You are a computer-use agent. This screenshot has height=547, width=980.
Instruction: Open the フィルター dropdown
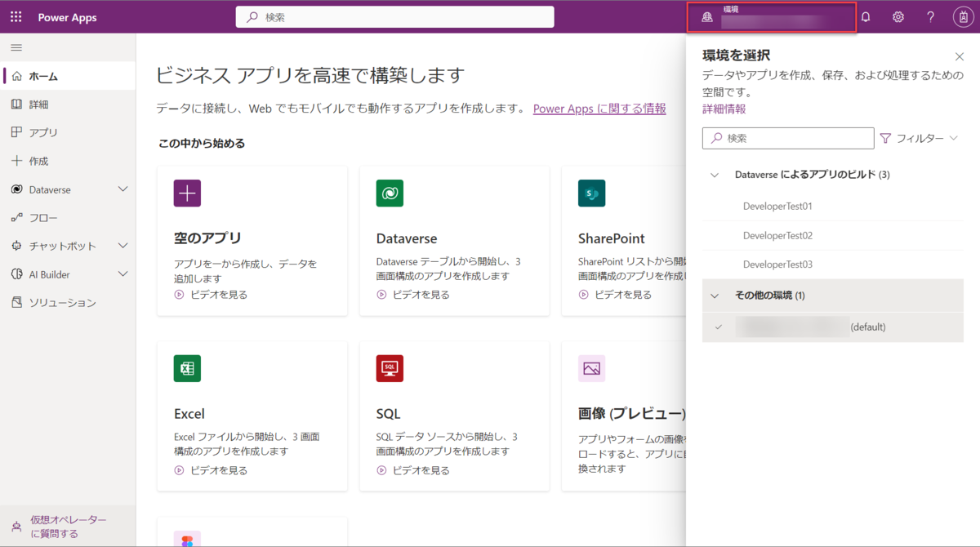(920, 139)
